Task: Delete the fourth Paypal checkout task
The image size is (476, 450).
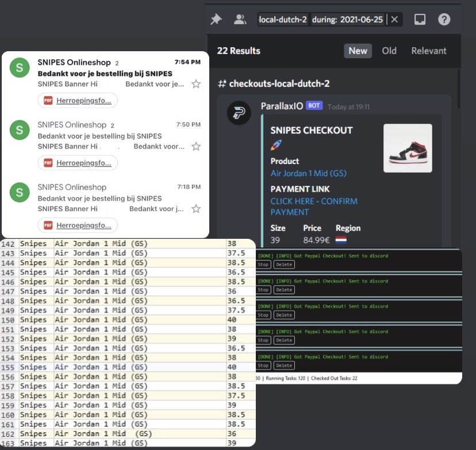Action: [x=284, y=340]
